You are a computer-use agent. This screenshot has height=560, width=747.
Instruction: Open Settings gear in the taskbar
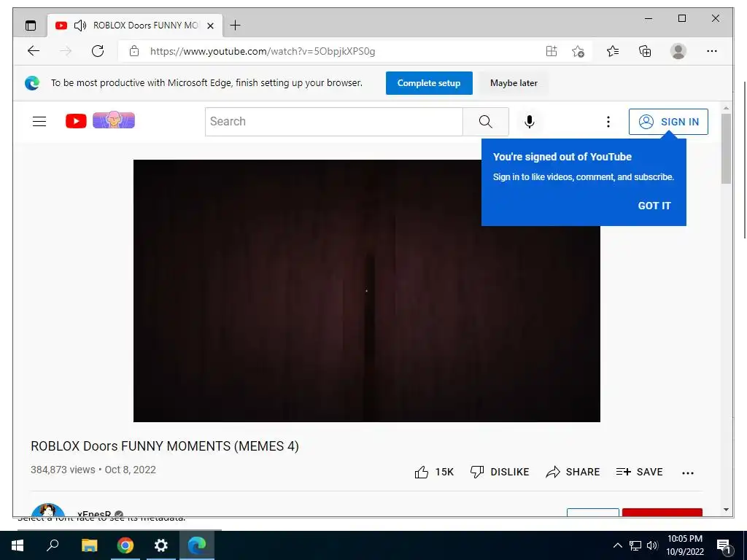click(x=161, y=545)
